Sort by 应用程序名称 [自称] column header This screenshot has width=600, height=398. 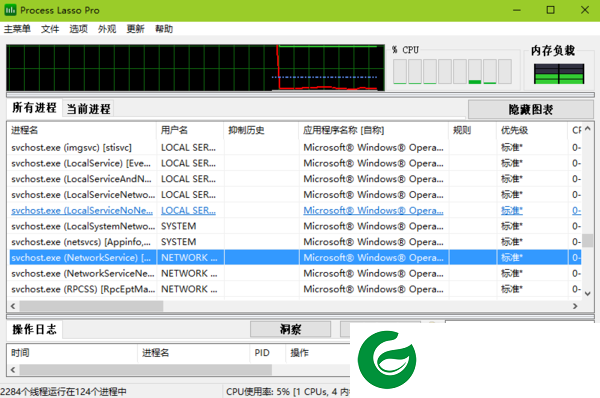pos(374,130)
